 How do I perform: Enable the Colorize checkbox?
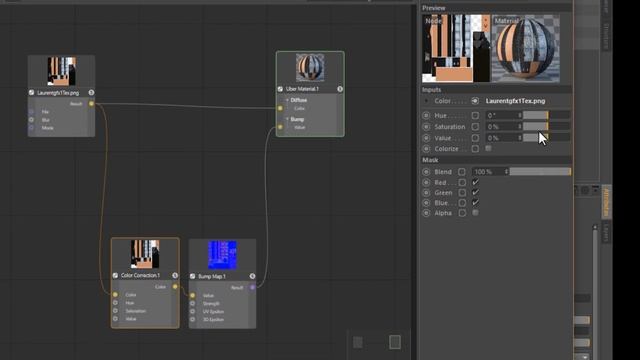[488, 149]
